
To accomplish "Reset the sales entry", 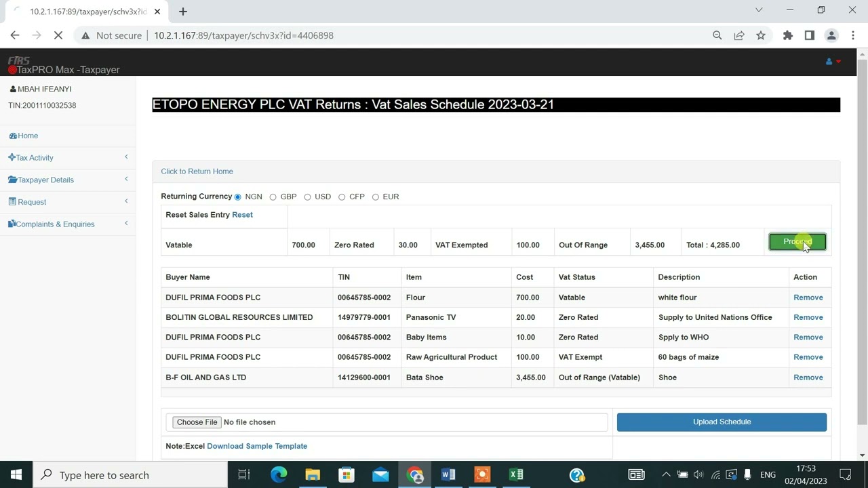I will [242, 215].
